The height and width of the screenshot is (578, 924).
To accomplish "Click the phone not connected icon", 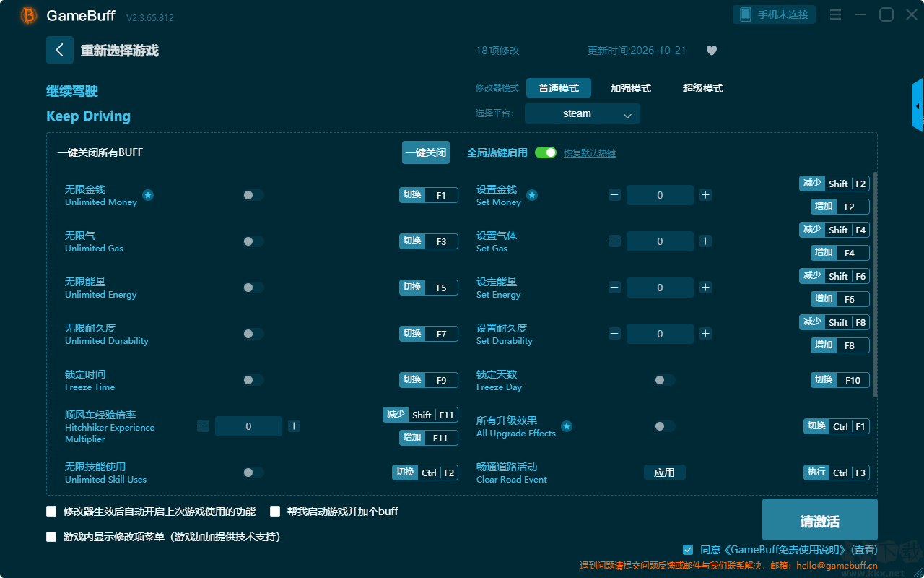I will click(746, 14).
